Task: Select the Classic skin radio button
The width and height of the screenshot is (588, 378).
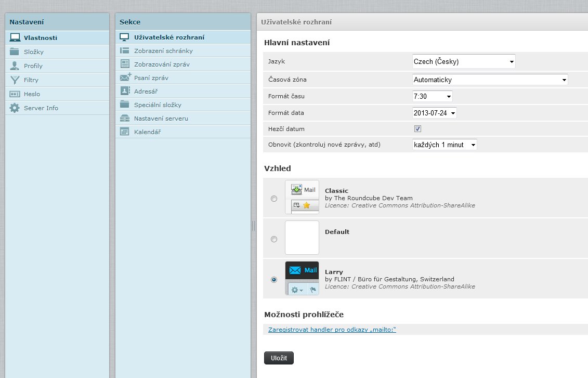Action: (x=274, y=199)
